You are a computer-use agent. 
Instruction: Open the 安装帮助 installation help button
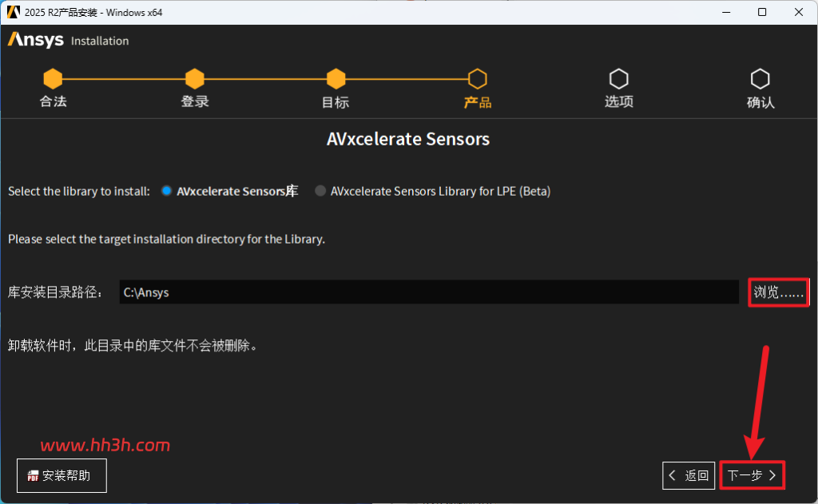pos(62,475)
